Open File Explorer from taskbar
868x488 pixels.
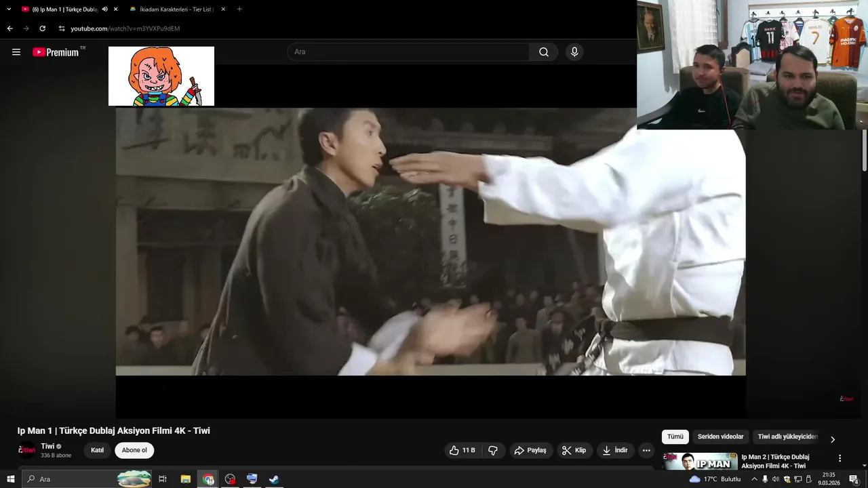coord(185,479)
